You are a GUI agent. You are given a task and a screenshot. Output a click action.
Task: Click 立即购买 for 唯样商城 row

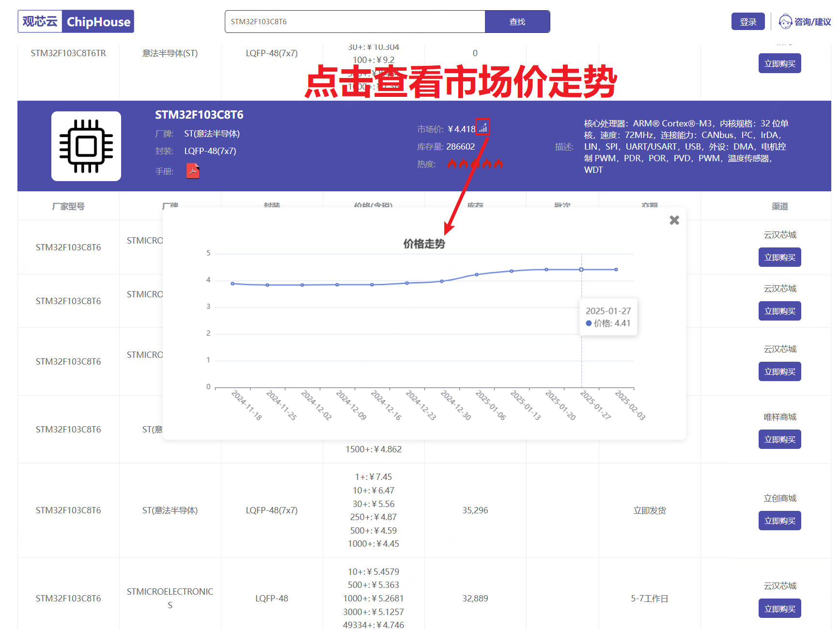780,439
